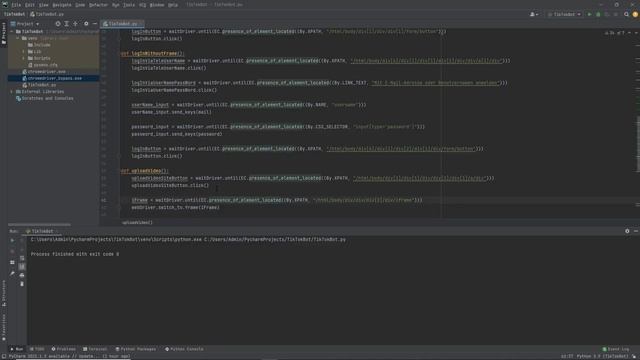Pin the Run tab

tap(12, 273)
